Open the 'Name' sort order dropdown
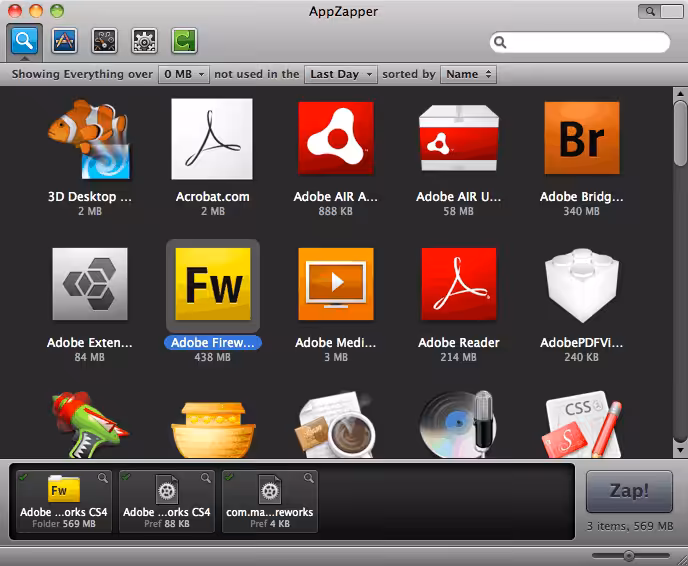The height and width of the screenshot is (566, 688). click(468, 74)
